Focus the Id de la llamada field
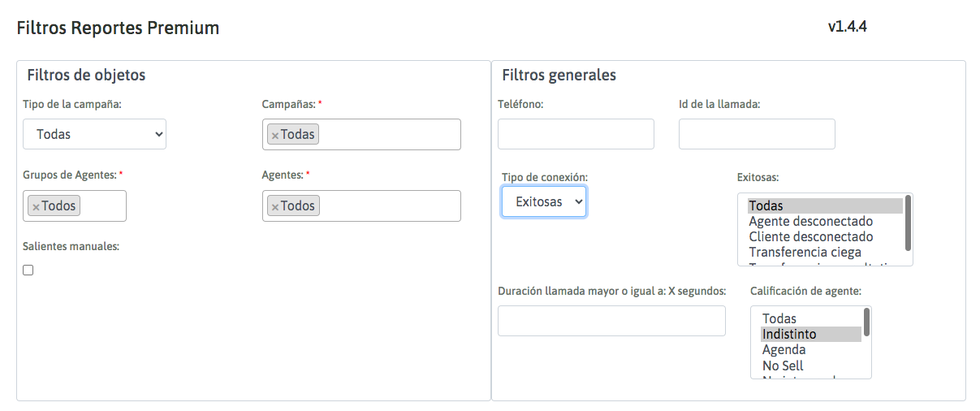The width and height of the screenshot is (980, 411). tap(757, 134)
